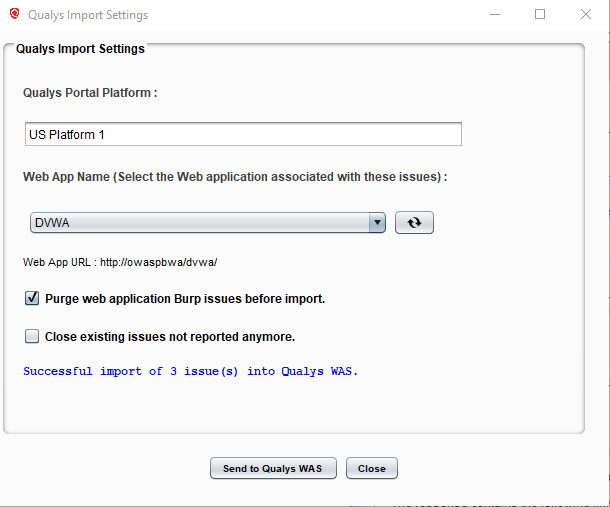610x507 pixels.
Task: Expand the web app list arrow
Action: (x=377, y=223)
